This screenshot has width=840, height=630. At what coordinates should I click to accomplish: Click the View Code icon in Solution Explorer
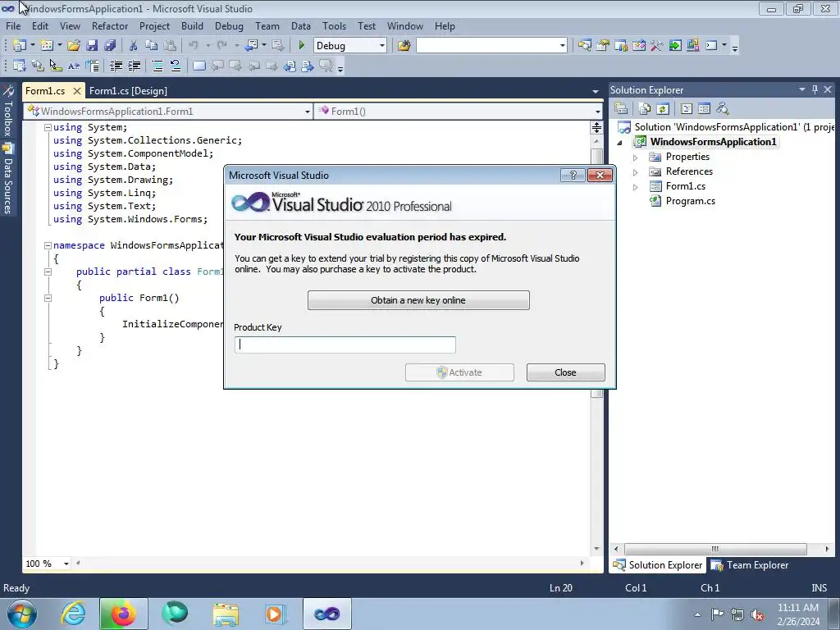tap(687, 109)
